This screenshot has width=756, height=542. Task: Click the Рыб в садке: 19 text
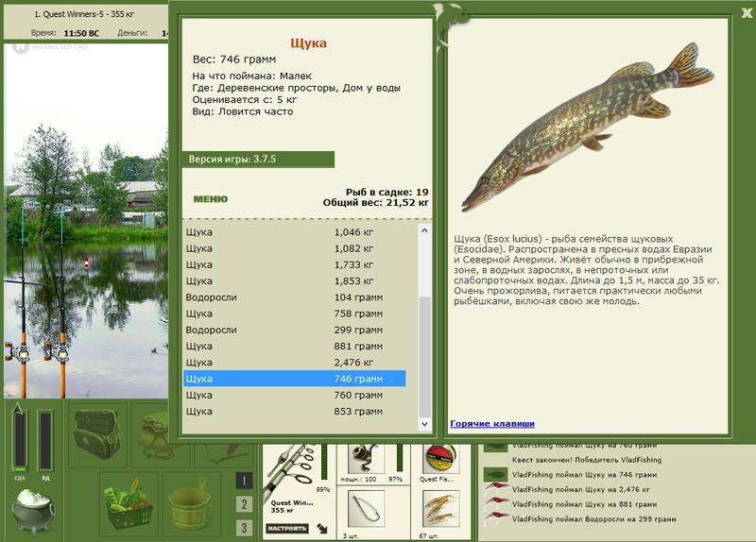[x=387, y=192]
